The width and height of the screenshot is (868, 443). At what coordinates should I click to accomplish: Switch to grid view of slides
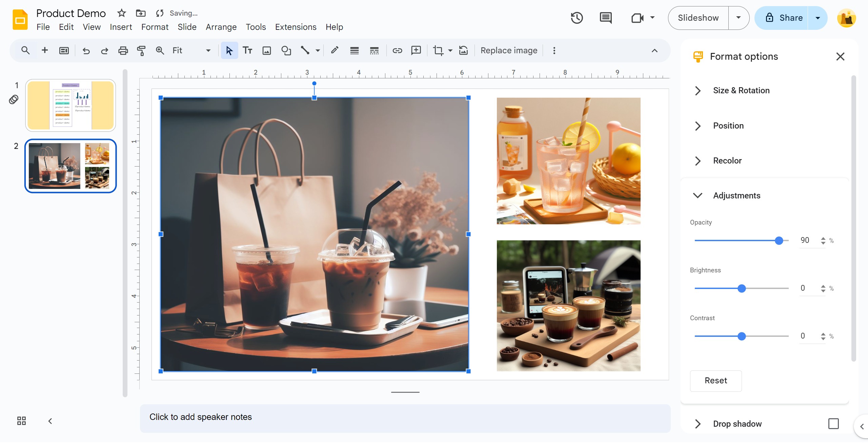tap(21, 421)
